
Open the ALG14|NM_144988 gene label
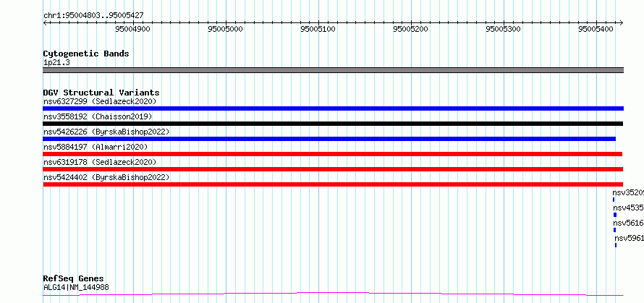click(x=76, y=288)
